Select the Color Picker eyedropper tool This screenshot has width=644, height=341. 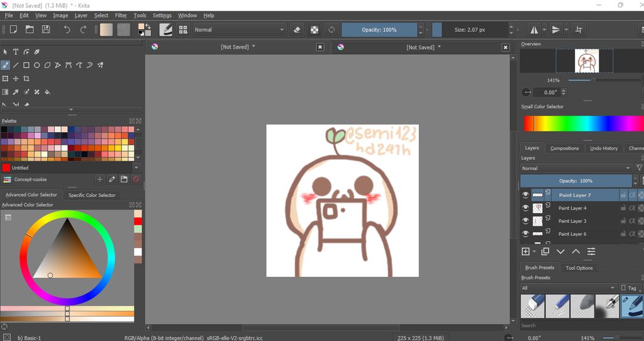[x=16, y=92]
